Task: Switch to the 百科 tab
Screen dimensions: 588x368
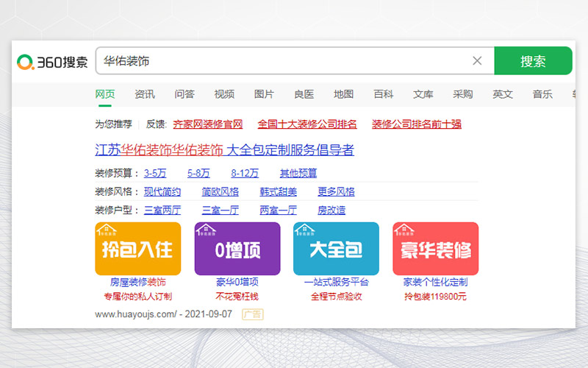Action: [x=383, y=94]
